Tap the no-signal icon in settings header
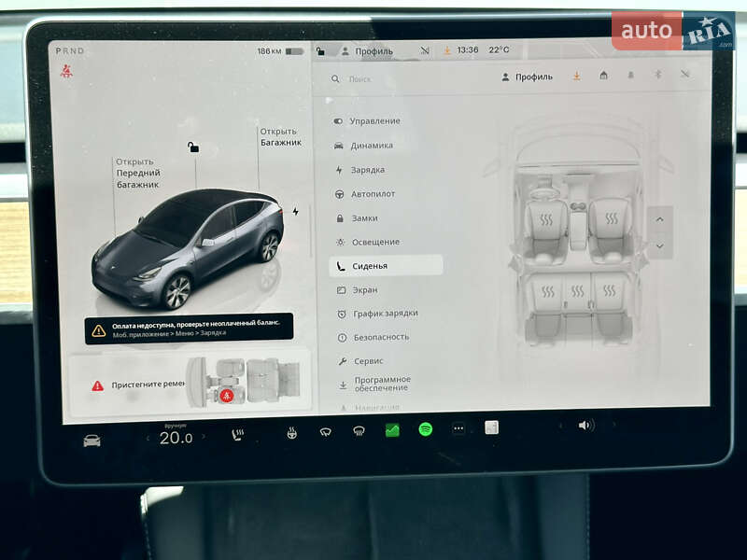 tap(684, 74)
